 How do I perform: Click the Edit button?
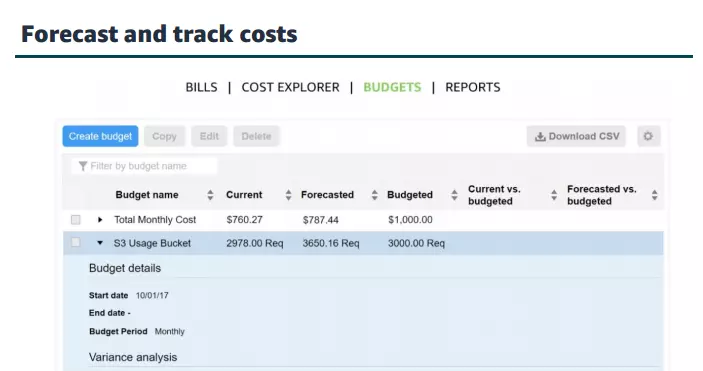[209, 136]
